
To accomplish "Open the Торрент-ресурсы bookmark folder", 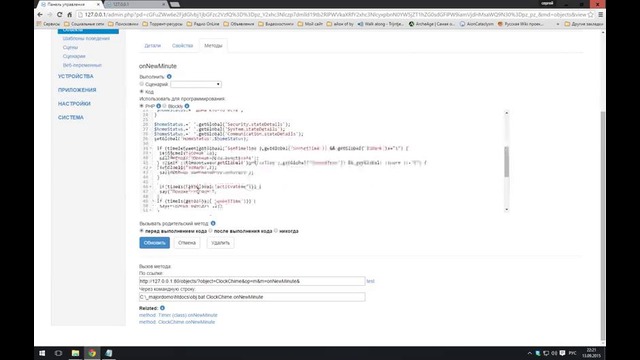I will (x=162, y=24).
